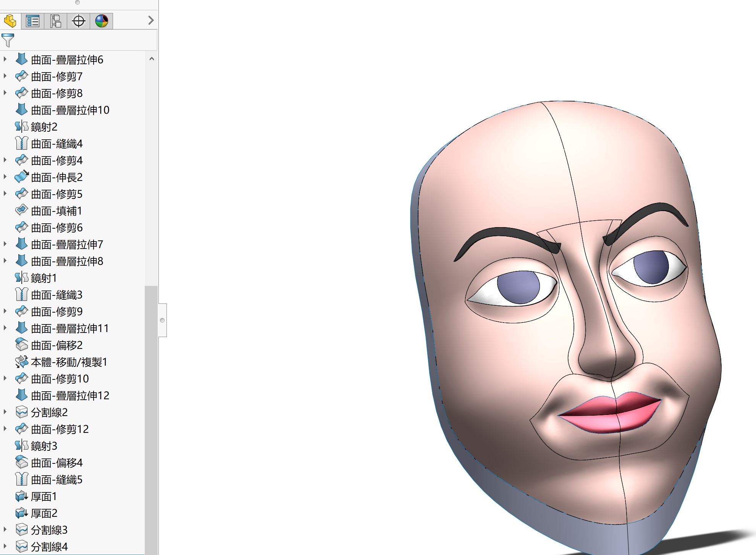756x555 pixels.
Task: Open the DisplayManager color wheel tab
Action: tap(102, 21)
